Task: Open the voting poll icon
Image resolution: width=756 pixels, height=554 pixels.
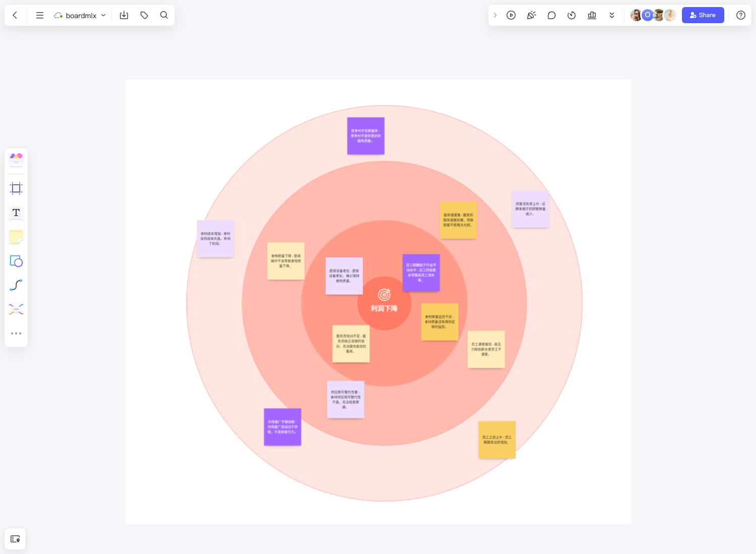Action: [x=592, y=15]
